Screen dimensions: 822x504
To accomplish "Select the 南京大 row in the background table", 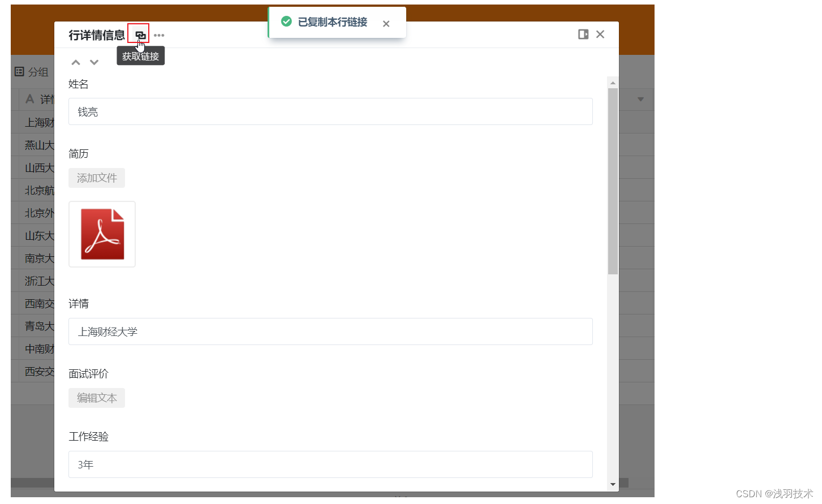I will (x=40, y=259).
